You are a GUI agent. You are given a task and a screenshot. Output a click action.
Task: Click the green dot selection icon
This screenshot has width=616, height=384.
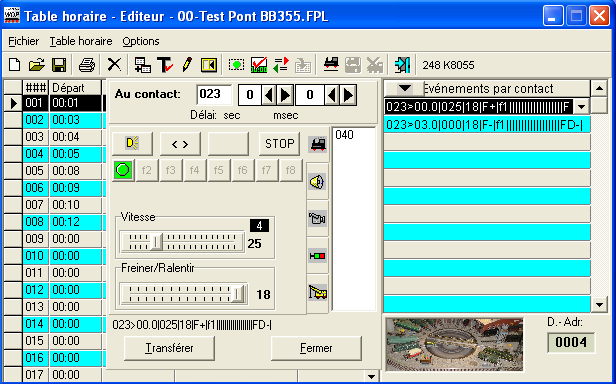(236, 65)
